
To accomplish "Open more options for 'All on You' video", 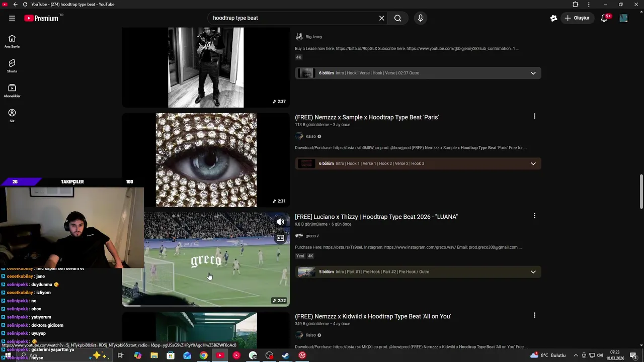I will point(534,315).
